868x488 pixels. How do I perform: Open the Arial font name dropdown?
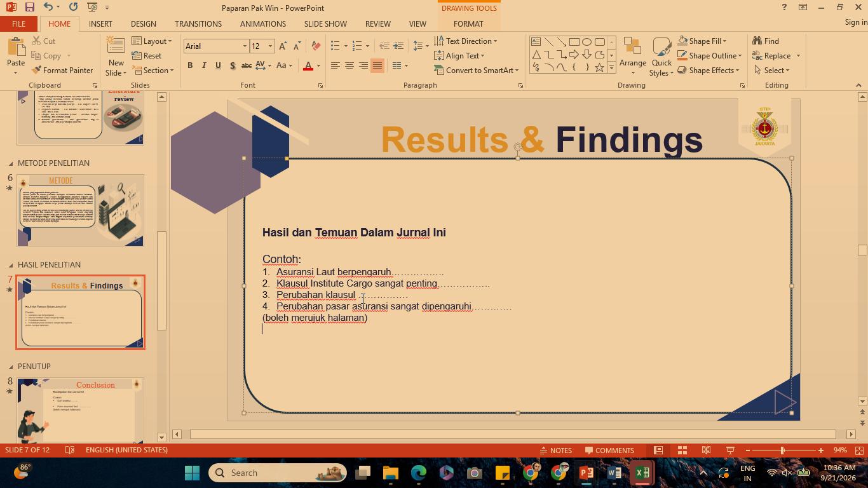tap(245, 46)
